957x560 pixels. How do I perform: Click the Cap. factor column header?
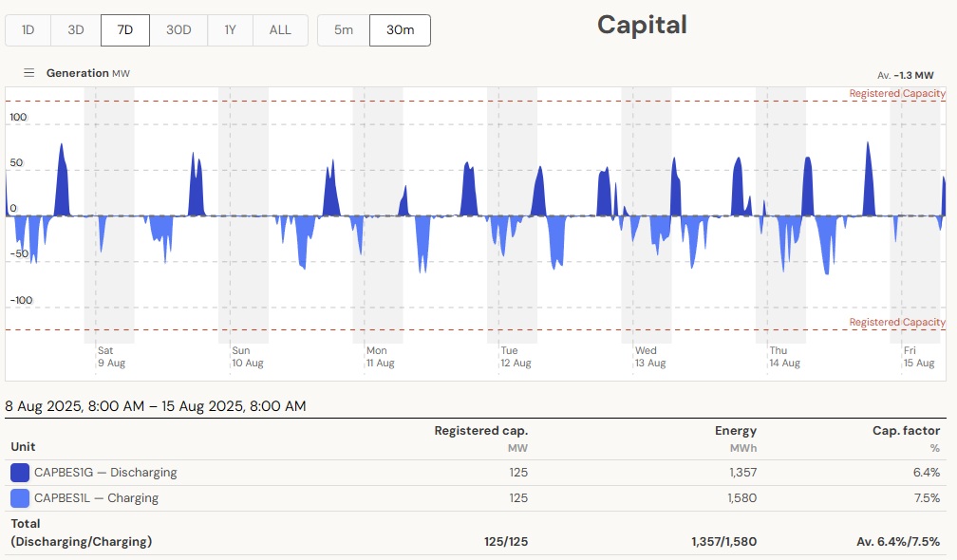point(907,431)
